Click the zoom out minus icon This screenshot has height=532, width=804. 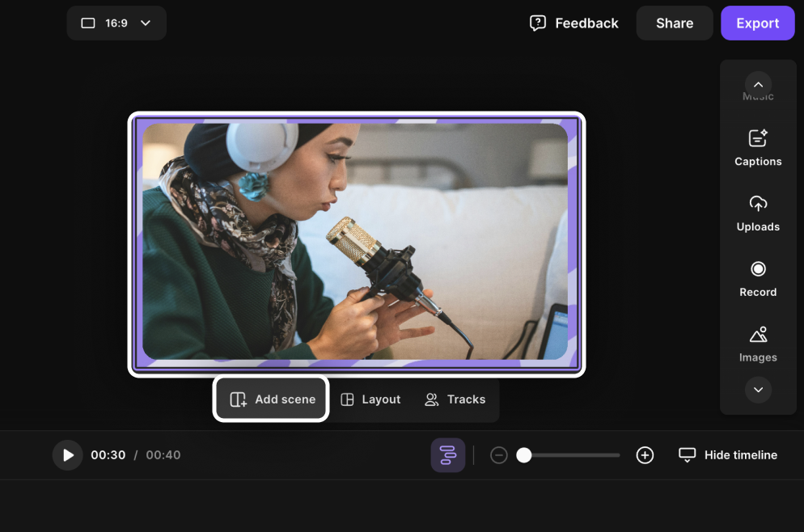(499, 455)
